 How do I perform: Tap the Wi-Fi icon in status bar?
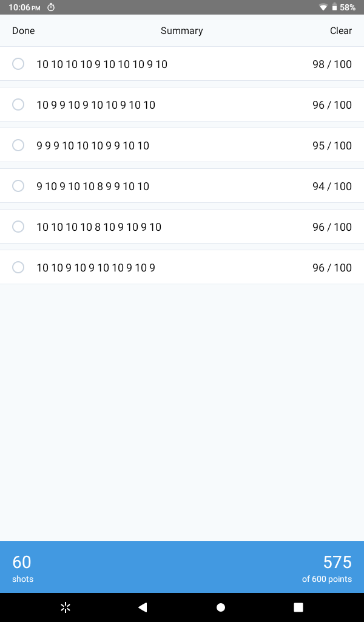(x=323, y=7)
